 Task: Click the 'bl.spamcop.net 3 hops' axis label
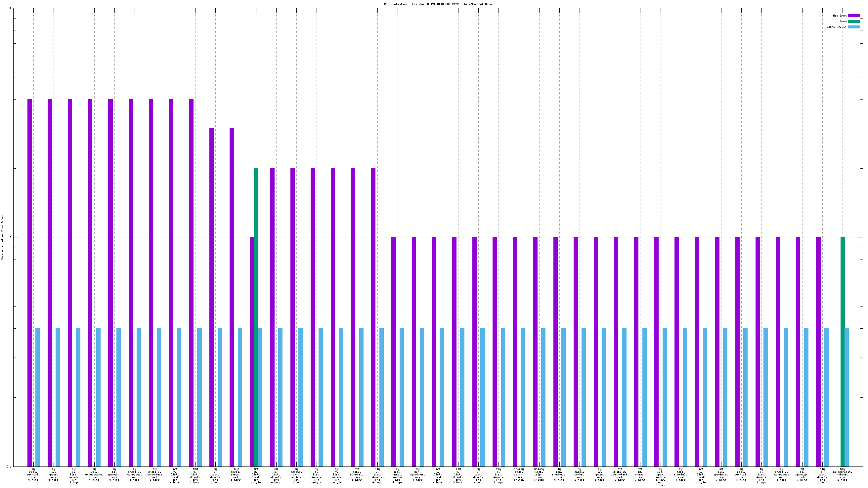tap(802, 474)
